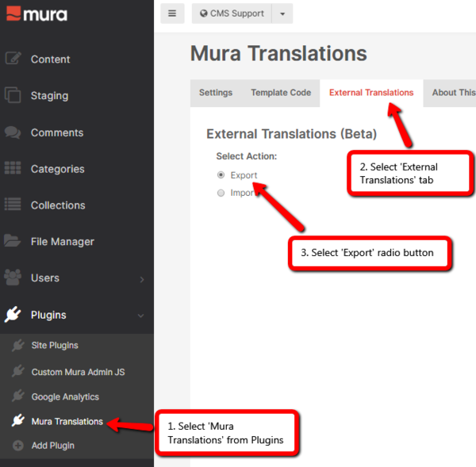Toggle the hamburger menu button
The image size is (476, 467).
[172, 13]
